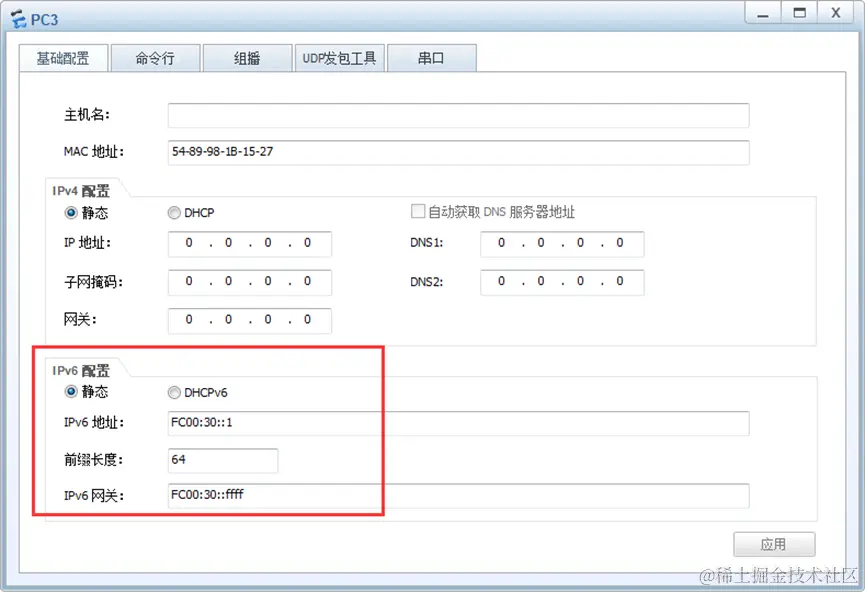Click the 主机名 input field
This screenshot has height=592, width=865.
[458, 115]
